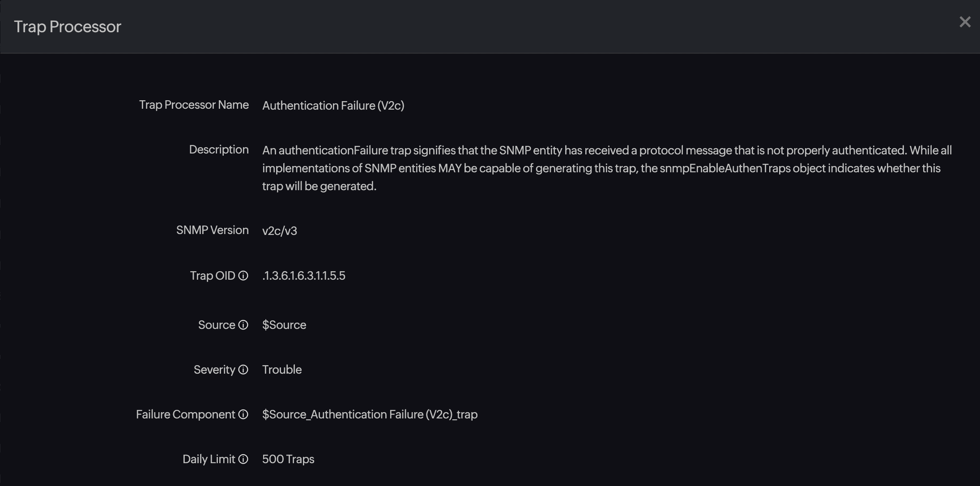Click the Failure Component info icon

[243, 414]
